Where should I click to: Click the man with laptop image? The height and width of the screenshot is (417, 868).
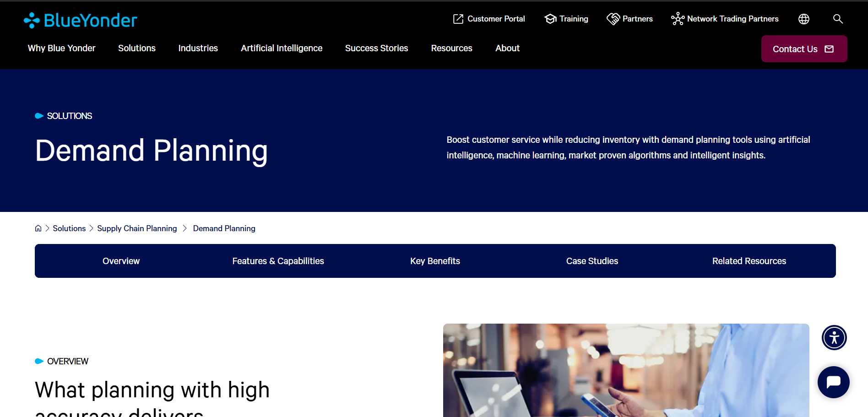[626, 370]
